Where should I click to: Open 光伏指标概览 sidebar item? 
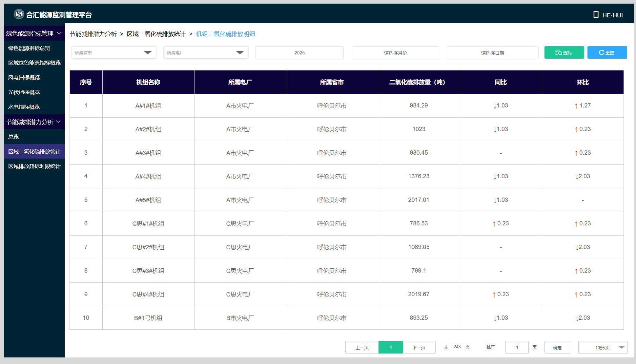pos(24,92)
